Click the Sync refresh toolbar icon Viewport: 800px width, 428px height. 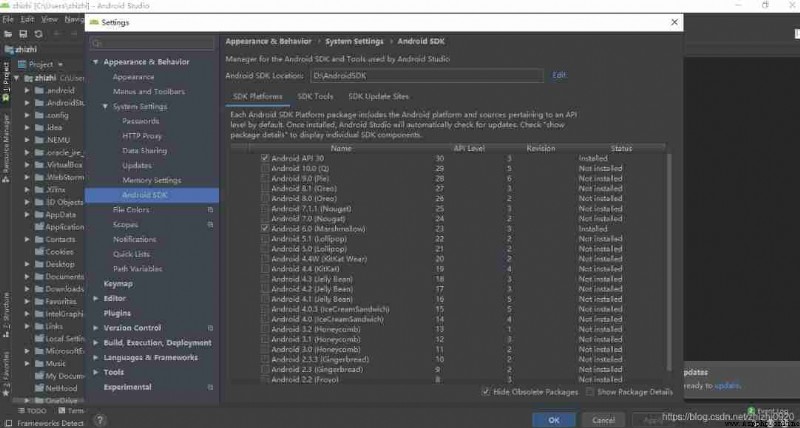coord(38,34)
